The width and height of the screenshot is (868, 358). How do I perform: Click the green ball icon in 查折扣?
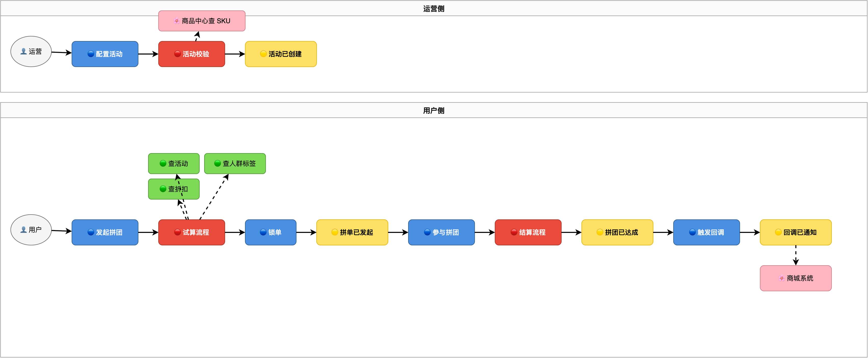tap(163, 189)
